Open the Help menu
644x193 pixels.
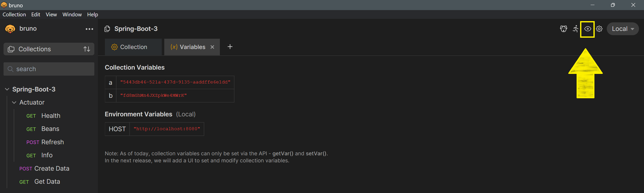point(93,15)
